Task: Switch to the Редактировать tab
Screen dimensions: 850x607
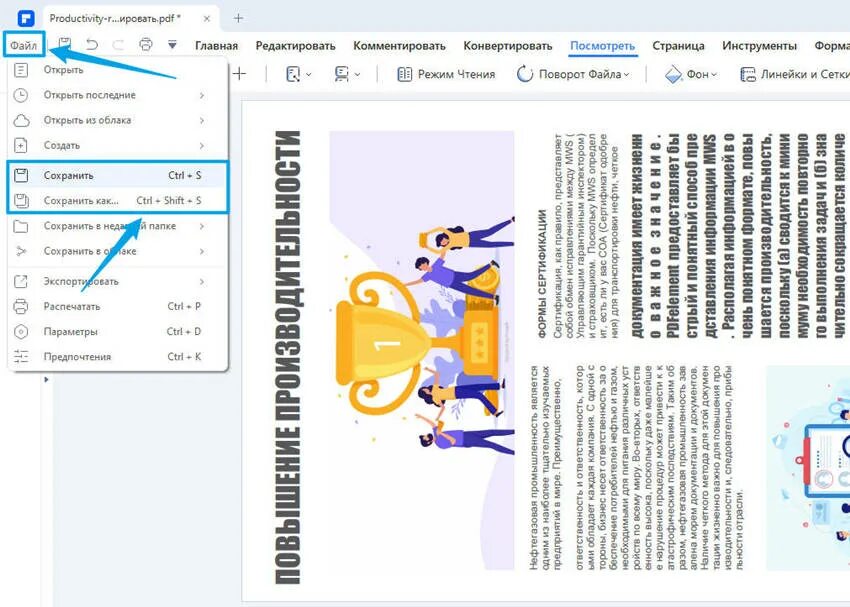Action: pos(295,46)
